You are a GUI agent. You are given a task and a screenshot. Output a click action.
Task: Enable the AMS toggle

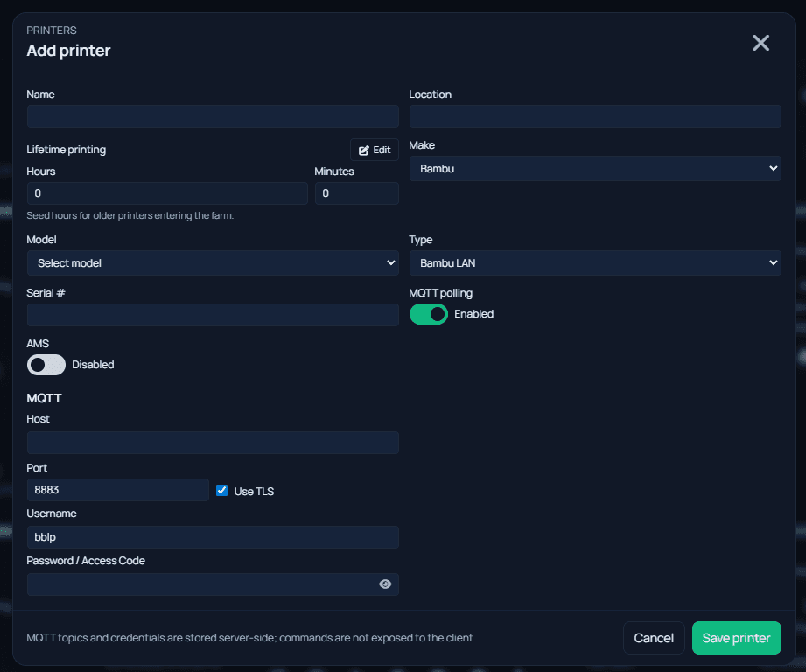[46, 364]
